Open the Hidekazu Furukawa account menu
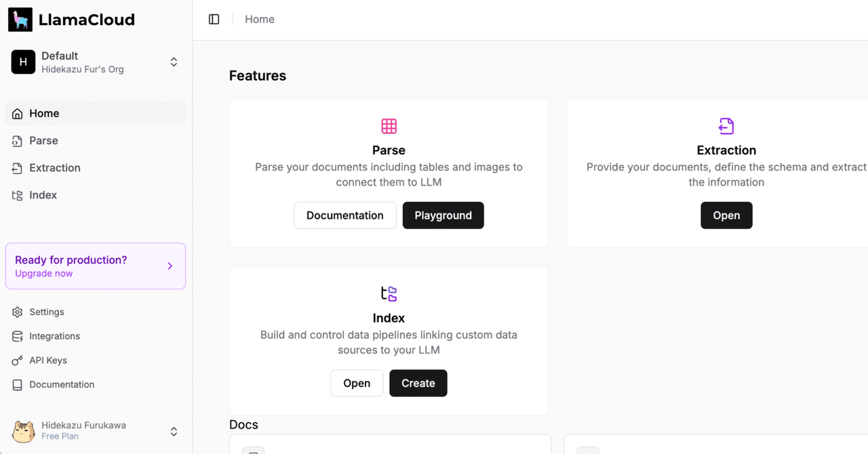The width and height of the screenshot is (868, 454). [174, 431]
